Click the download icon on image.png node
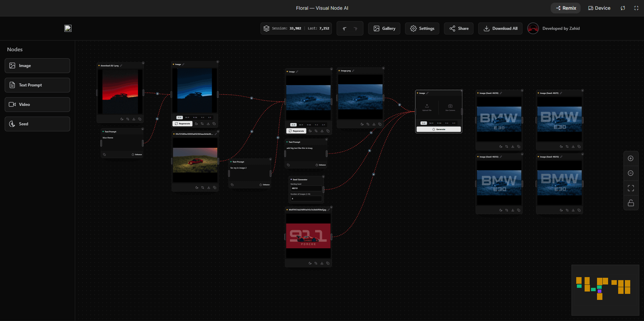Image resolution: width=644 pixels, height=321 pixels. (374, 124)
